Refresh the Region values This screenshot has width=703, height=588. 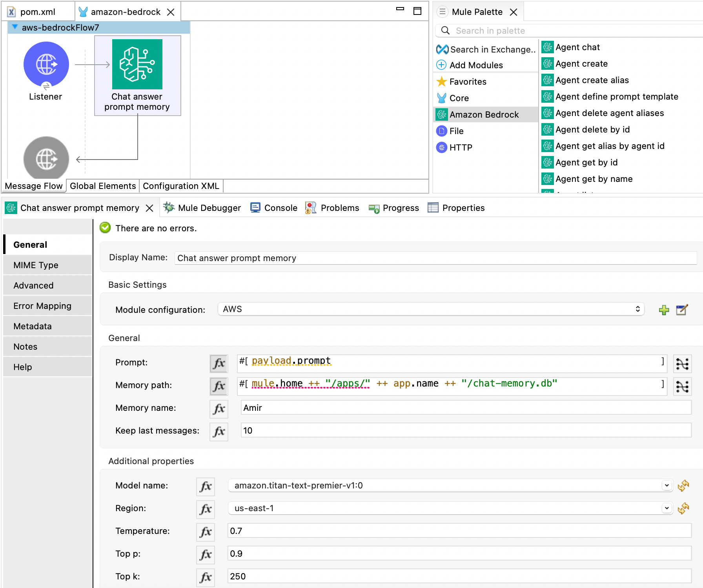[x=683, y=508]
